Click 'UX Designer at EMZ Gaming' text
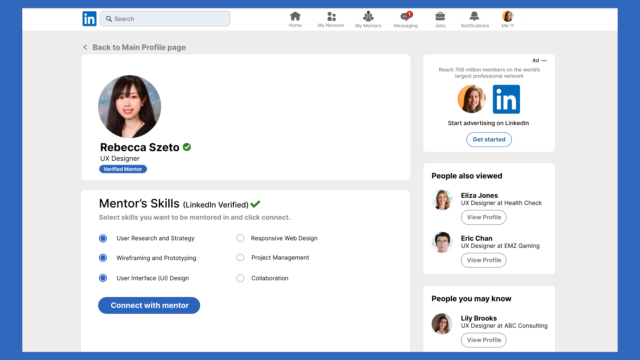 pyautogui.click(x=500, y=246)
